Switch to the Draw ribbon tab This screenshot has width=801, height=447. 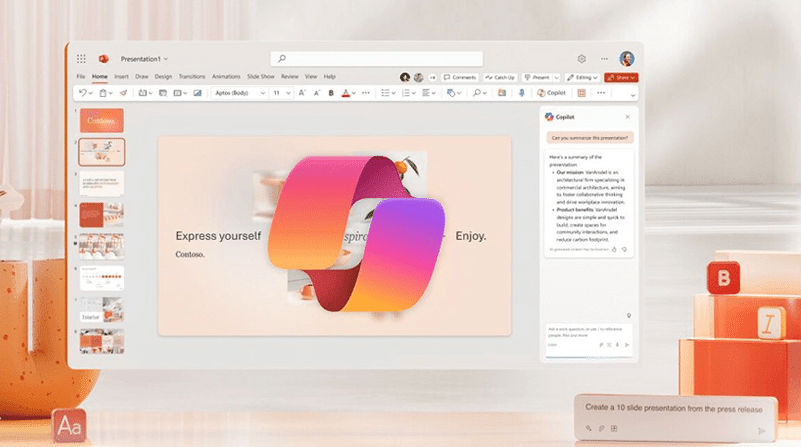[142, 77]
